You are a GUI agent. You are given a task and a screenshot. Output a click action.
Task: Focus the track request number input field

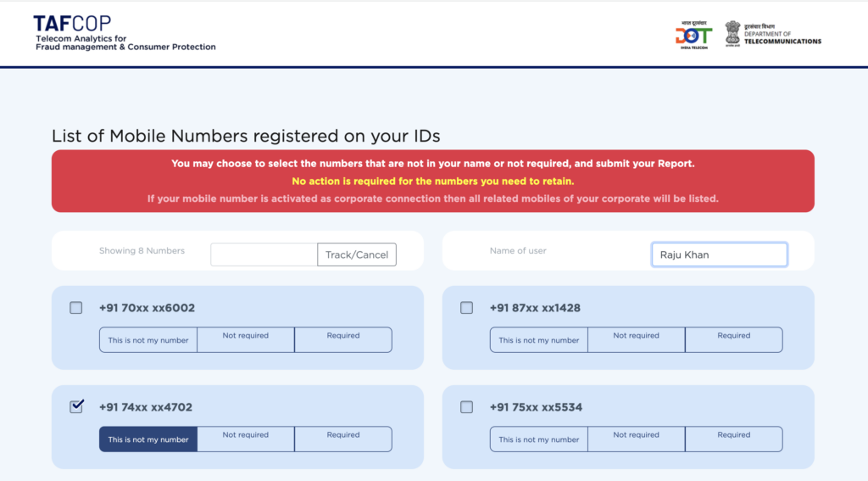264,254
